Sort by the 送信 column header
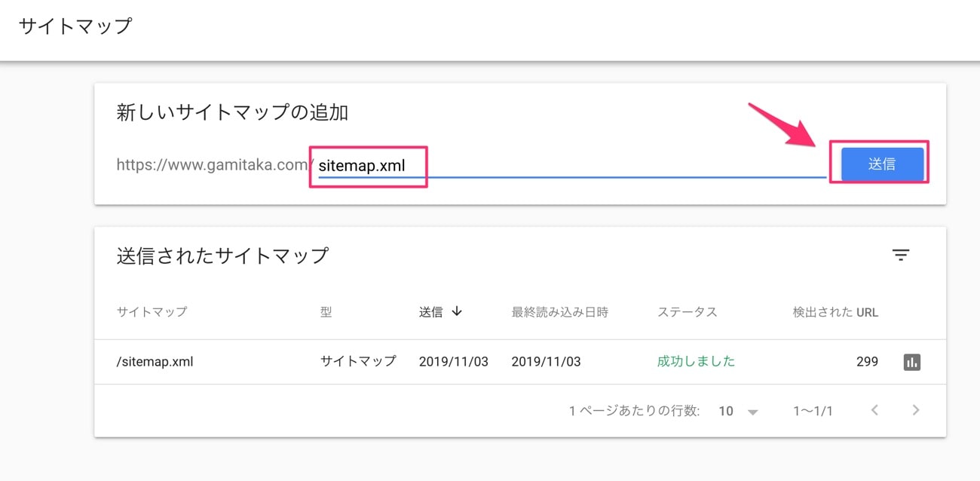Image resolution: width=980 pixels, height=481 pixels. click(x=431, y=312)
